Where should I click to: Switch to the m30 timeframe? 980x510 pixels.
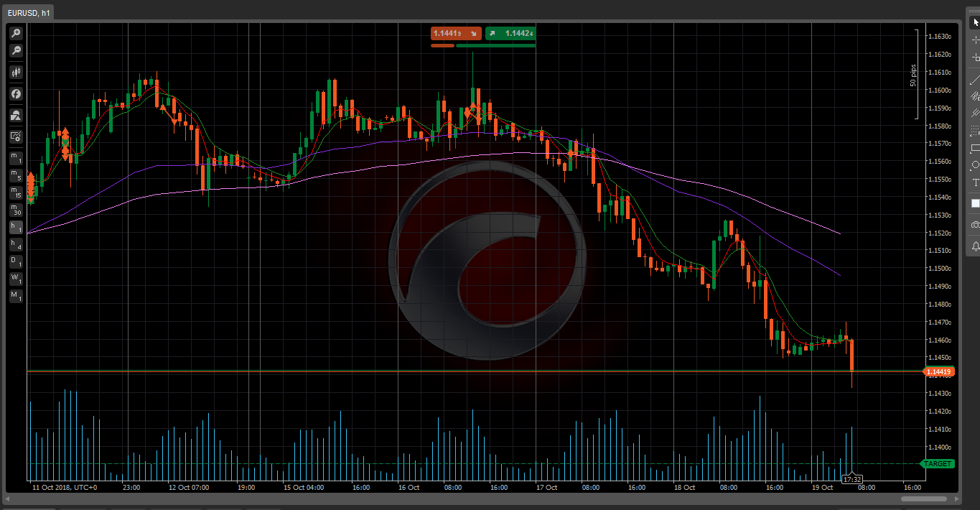tap(16, 210)
